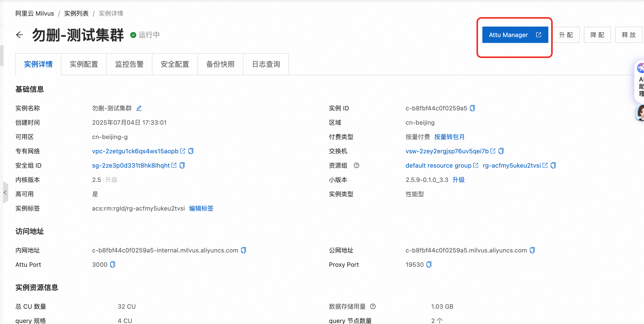Click 按量转包月 billing conversion link
This screenshot has width=644, height=324.
[449, 137]
